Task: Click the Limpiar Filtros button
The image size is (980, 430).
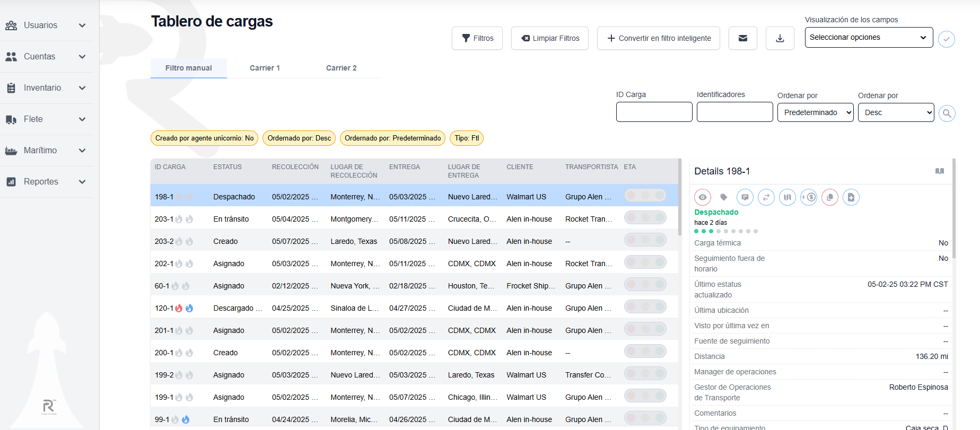Action: tap(549, 38)
